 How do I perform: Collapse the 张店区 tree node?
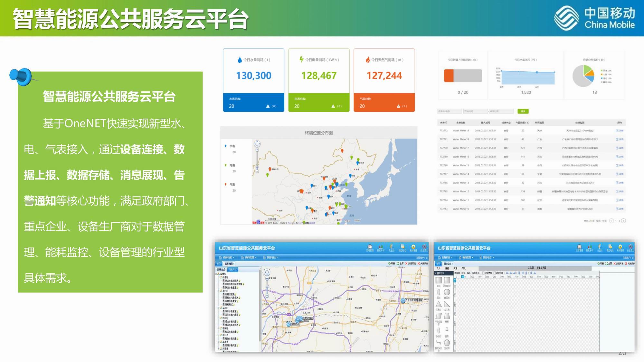(x=219, y=277)
